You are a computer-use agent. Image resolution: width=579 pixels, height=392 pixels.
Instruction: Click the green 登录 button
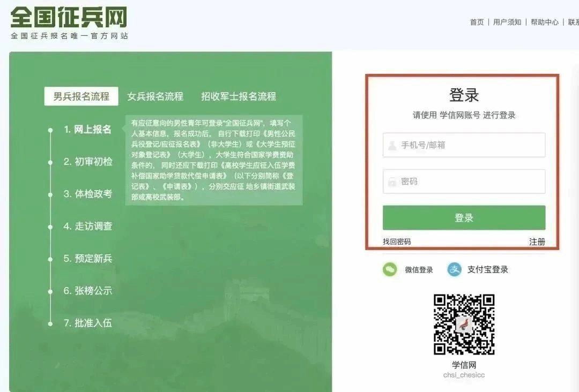[464, 218]
